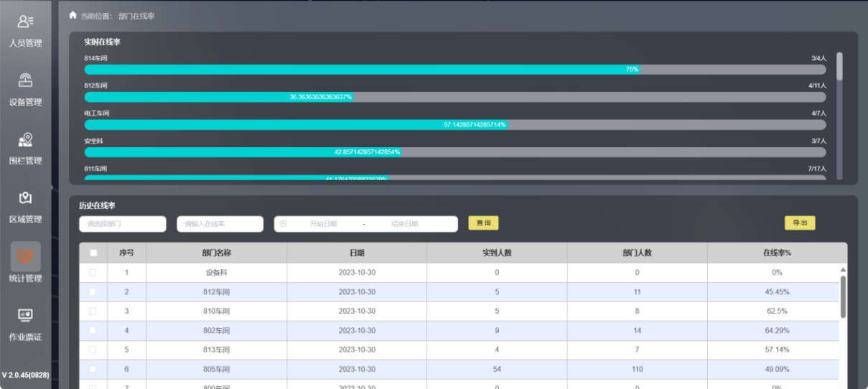Check the row checkbox for 802车间
This screenshot has height=389, width=868.
pyautogui.click(x=92, y=331)
